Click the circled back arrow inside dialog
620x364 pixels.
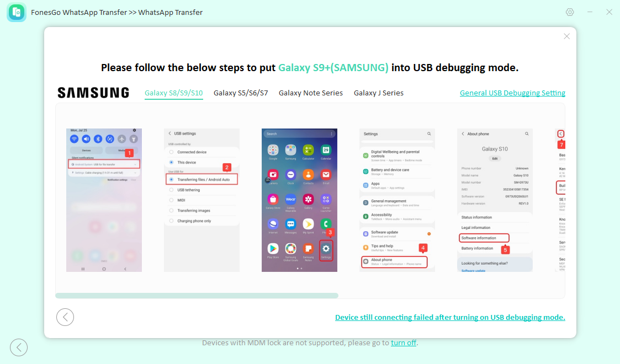tap(65, 317)
